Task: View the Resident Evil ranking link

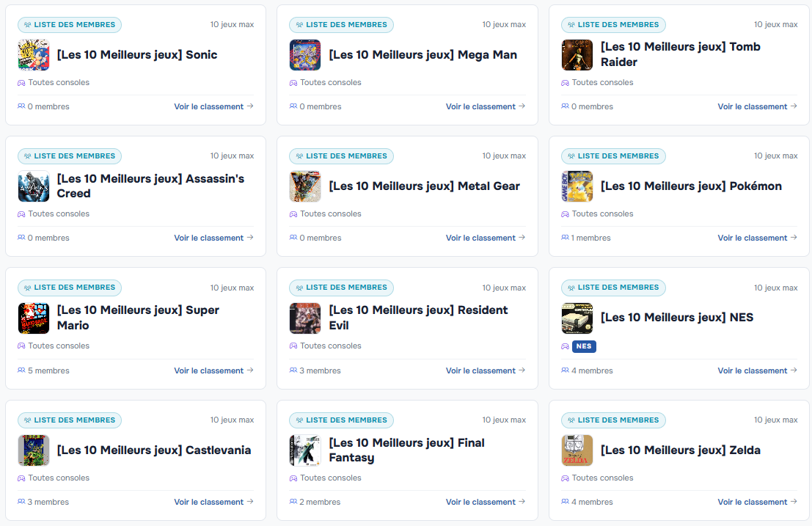Action: pyautogui.click(x=486, y=370)
